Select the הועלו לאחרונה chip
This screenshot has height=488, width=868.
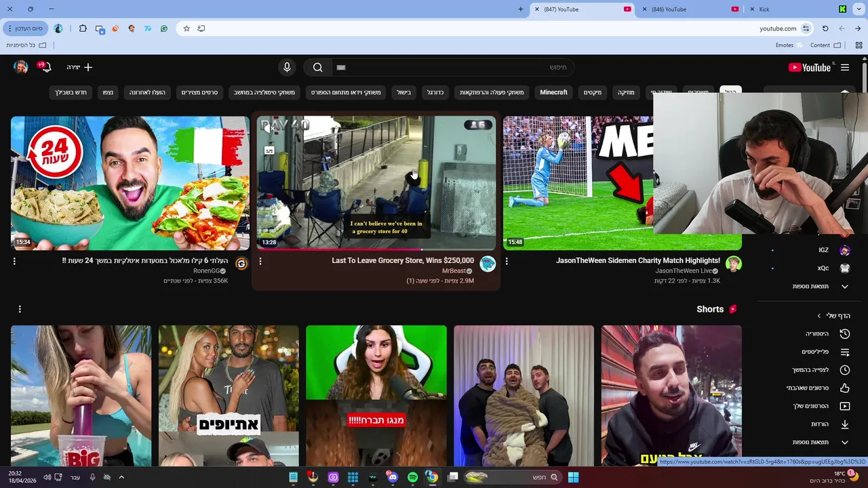click(147, 92)
